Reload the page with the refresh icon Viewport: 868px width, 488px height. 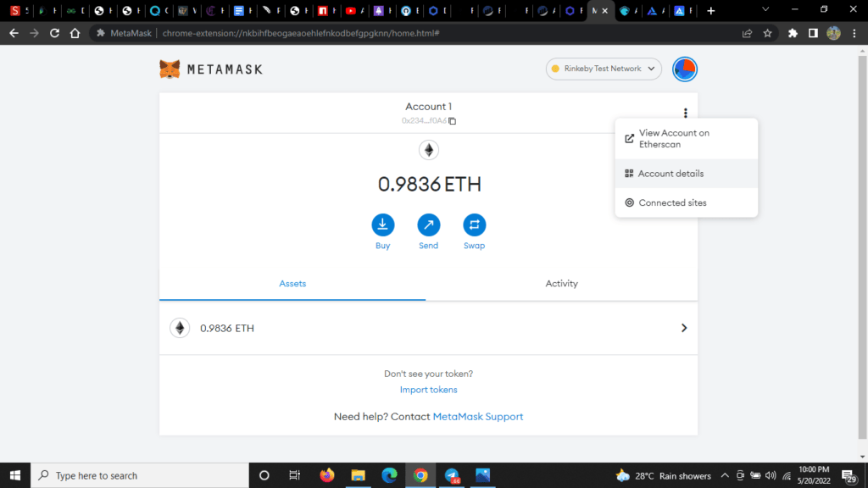54,33
